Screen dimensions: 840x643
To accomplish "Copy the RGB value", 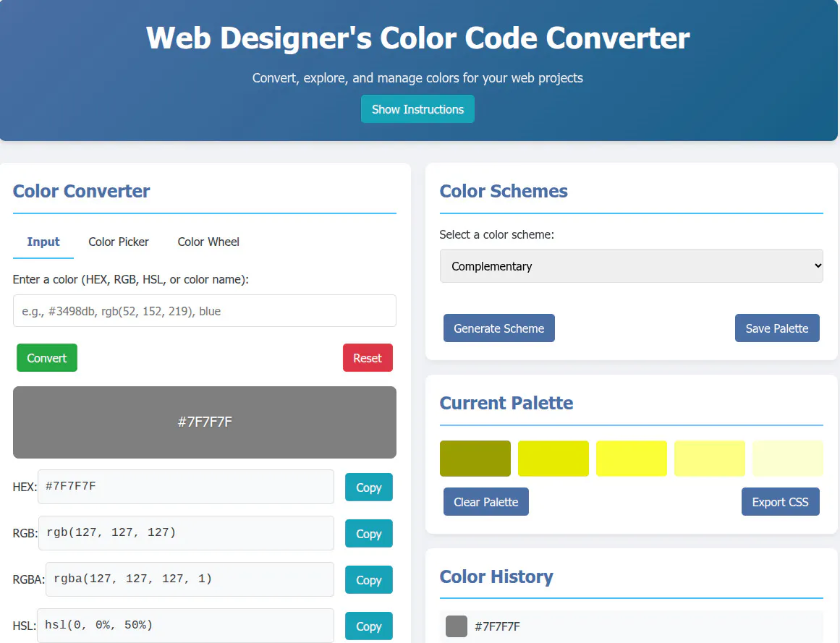I will 368,534.
